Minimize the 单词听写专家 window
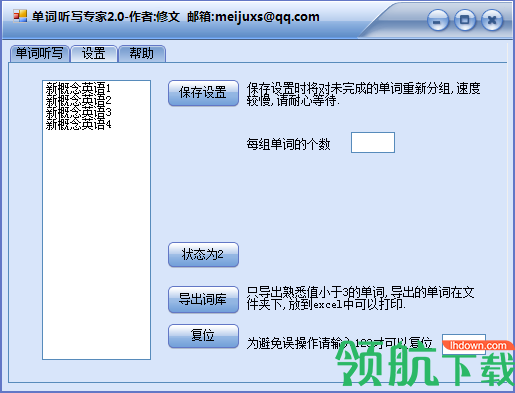This screenshot has width=515, height=393. pos(438,20)
